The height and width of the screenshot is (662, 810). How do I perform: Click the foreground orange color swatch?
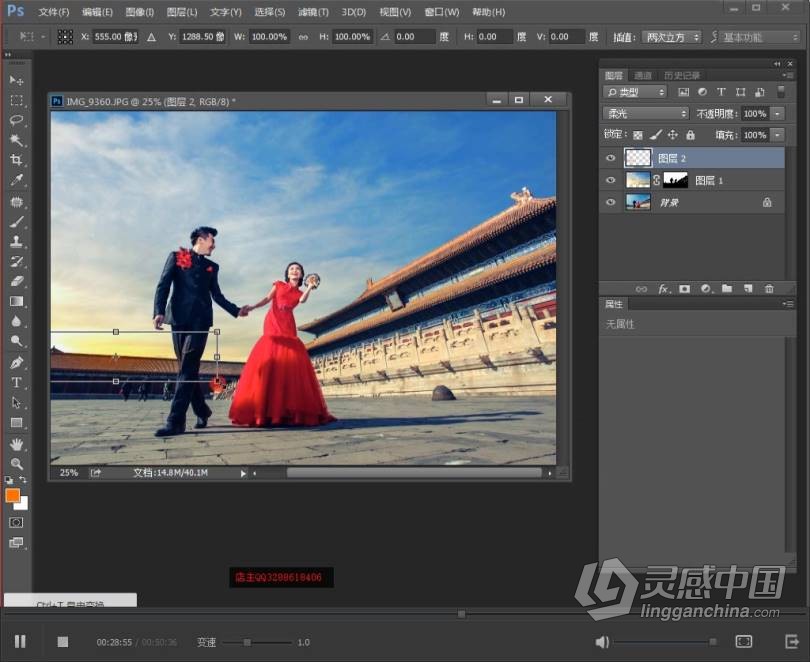[12, 496]
